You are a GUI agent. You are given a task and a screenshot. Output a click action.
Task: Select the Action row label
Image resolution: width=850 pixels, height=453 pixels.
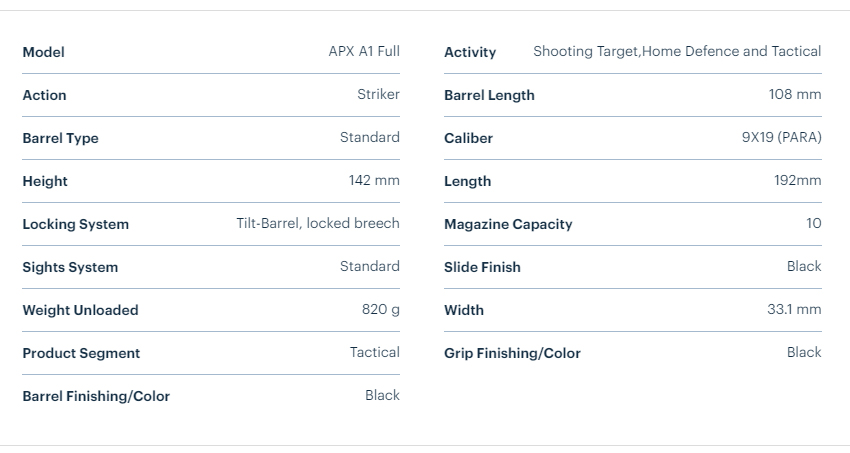44,95
